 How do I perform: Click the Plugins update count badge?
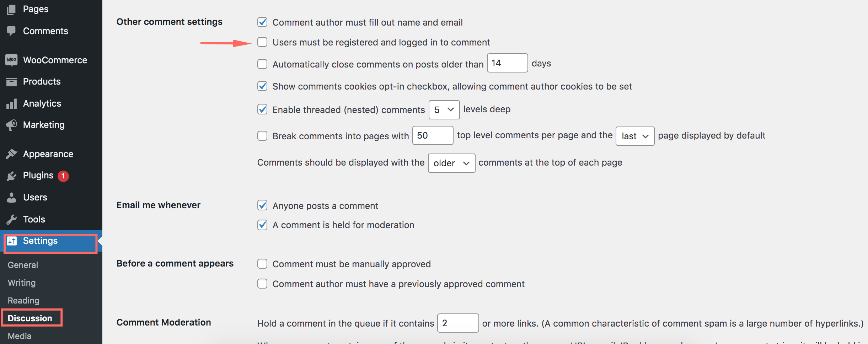(63, 176)
